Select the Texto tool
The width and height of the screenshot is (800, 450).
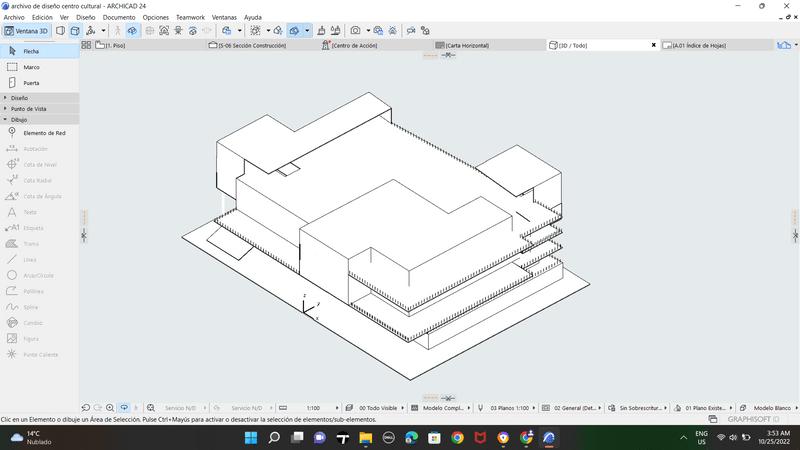point(29,212)
